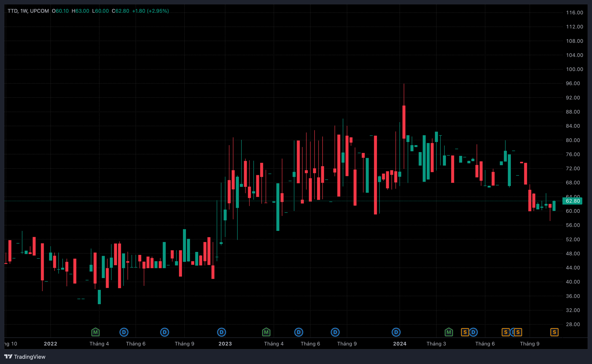The image size is (592, 364).
Task: Click the D marker just left of the 2023 label
Action: tap(221, 332)
